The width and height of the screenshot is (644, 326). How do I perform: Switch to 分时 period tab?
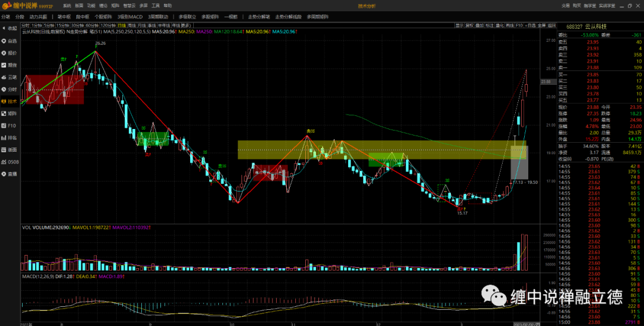pyautogui.click(x=26, y=26)
